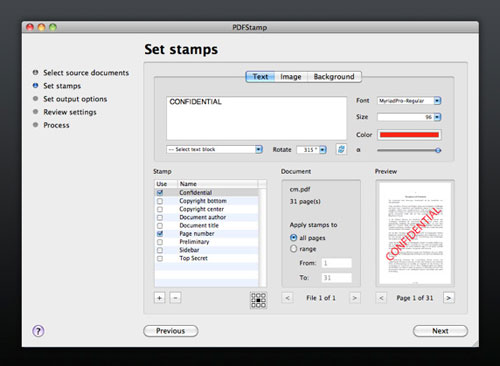
Task: Uncheck the Page number stamp checkbox
Action: pyautogui.click(x=160, y=234)
